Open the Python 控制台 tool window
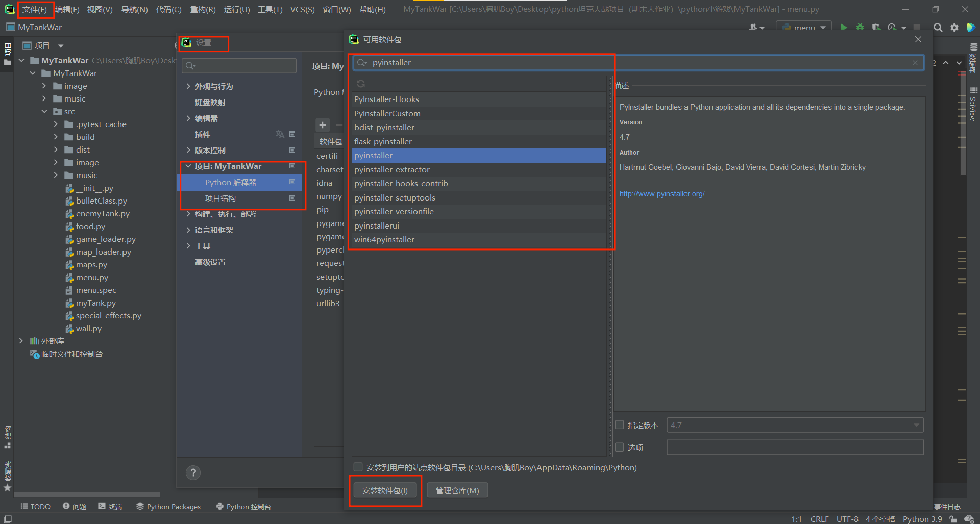 pos(243,506)
